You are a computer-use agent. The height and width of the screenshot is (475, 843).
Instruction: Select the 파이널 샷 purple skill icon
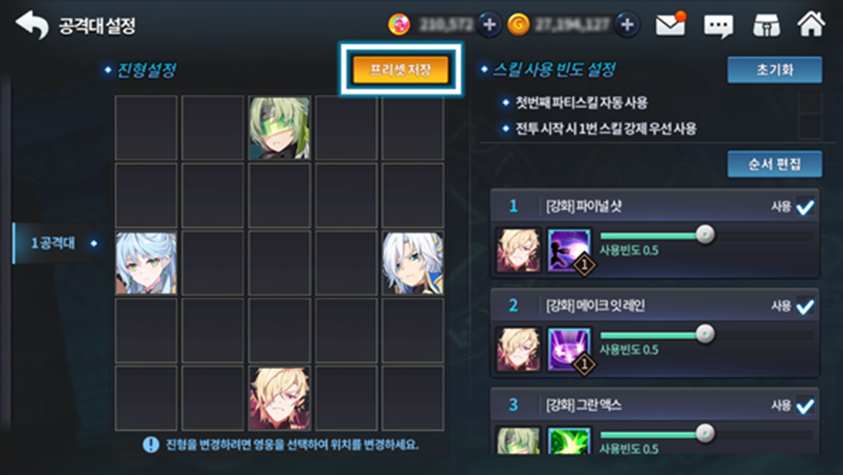[x=569, y=250]
